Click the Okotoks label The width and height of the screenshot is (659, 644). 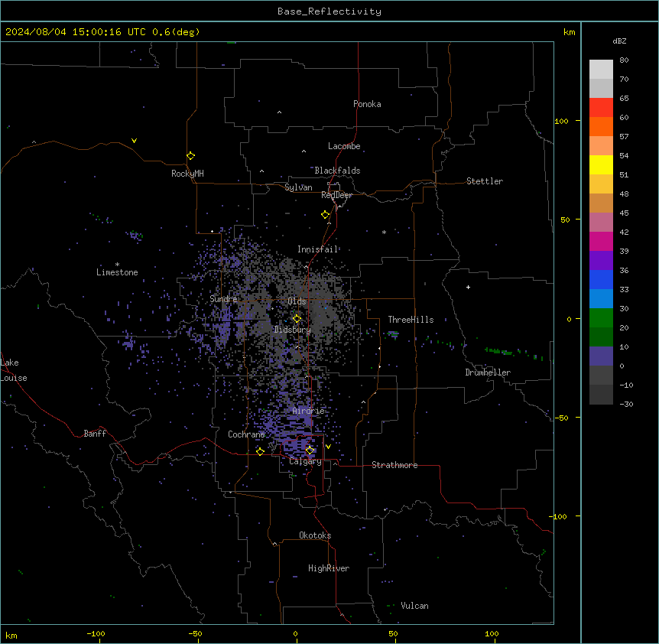point(315,535)
